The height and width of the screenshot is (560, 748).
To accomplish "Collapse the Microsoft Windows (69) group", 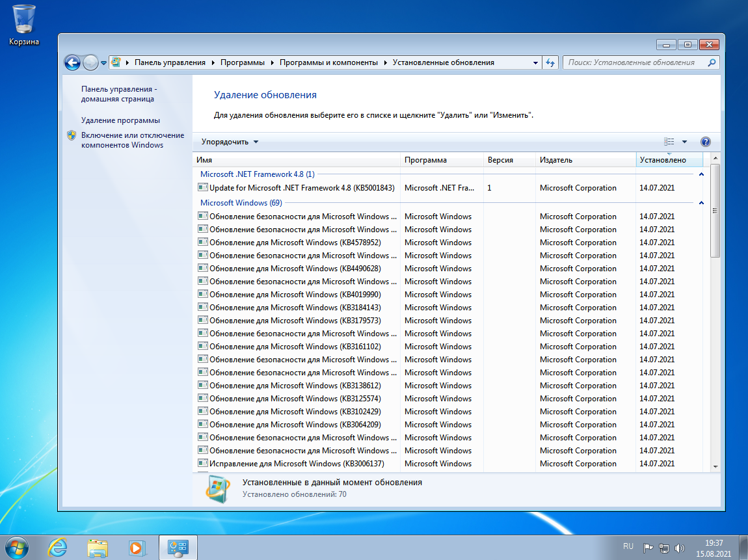I will click(701, 203).
